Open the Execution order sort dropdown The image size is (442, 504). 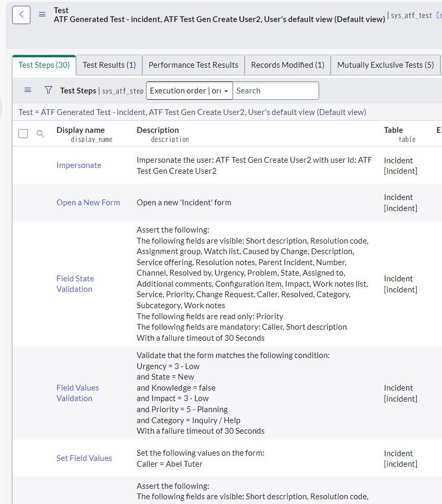(x=189, y=90)
